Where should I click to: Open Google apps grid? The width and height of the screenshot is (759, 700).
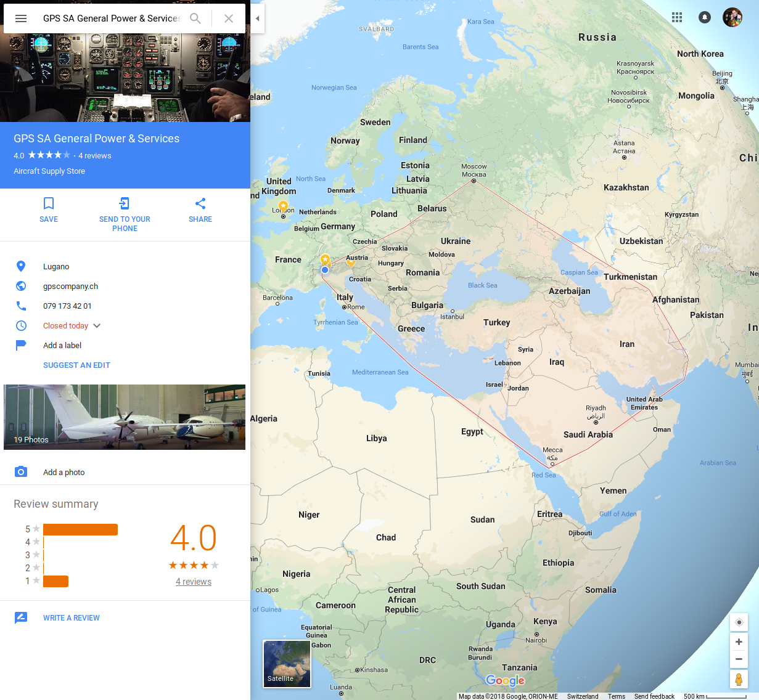677,17
